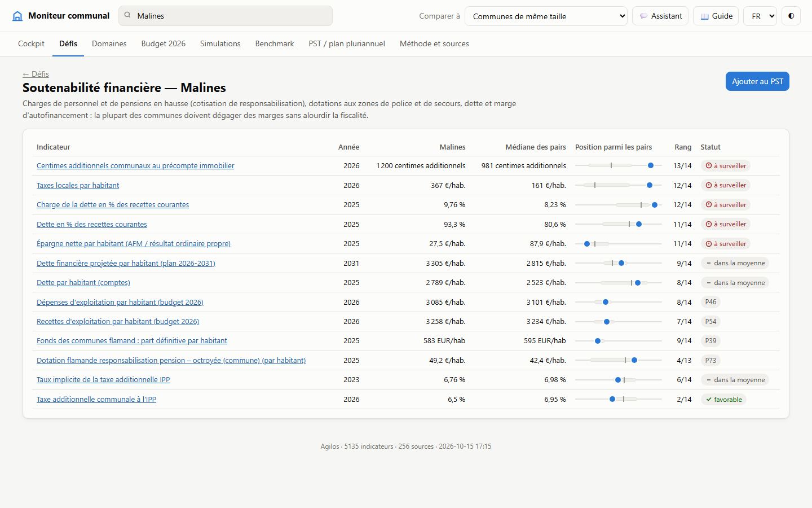Click the P73 percentile badge
812x508 pixels.
tap(710, 360)
